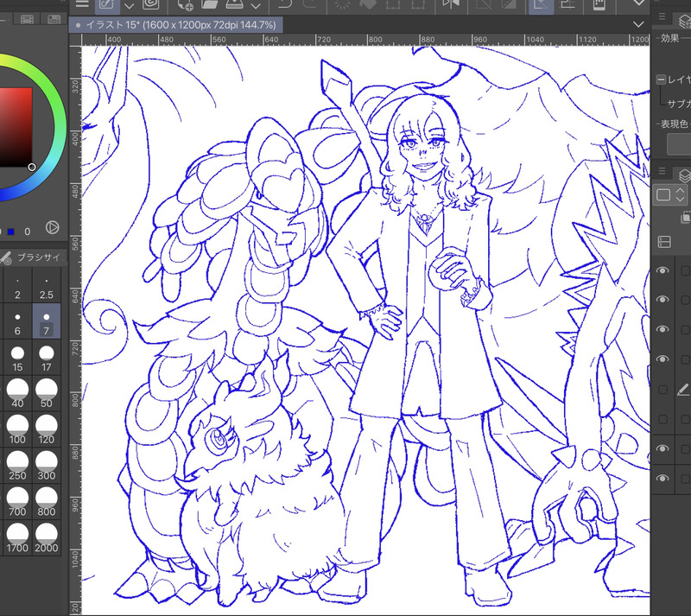The height and width of the screenshot is (616, 691).
Task: Collapse the レイヤ effect tree node
Action: point(661,79)
